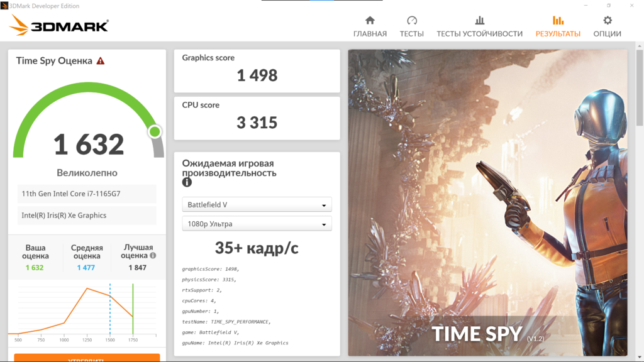Click the Time Spy preview image
Viewport: 644px width, 362px height.
click(x=487, y=203)
